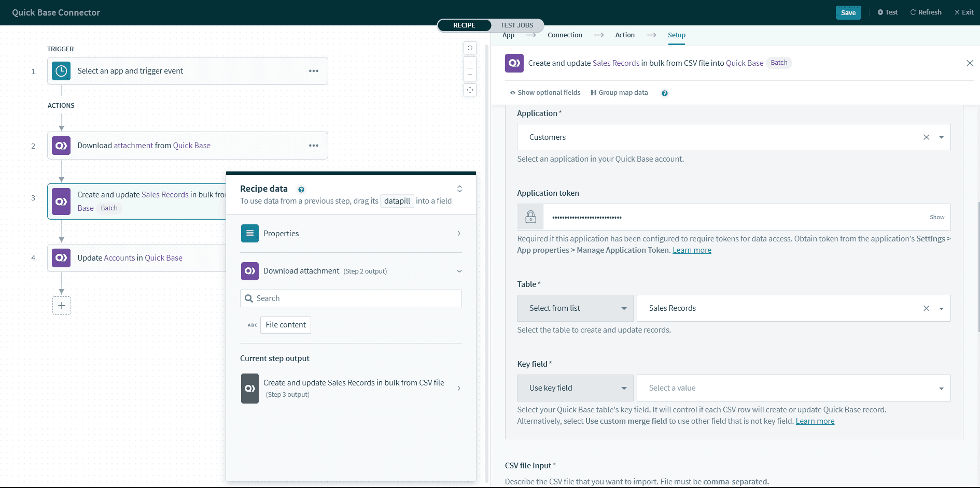Open the three-dot menu on the Download attachment step
Screen dimensions: 980x488
tap(314, 146)
